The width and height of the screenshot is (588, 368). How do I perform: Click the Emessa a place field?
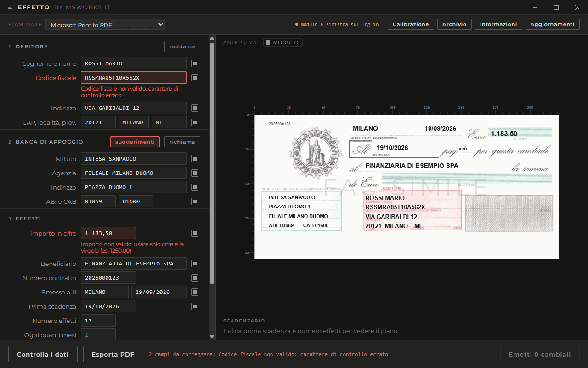(x=105, y=292)
